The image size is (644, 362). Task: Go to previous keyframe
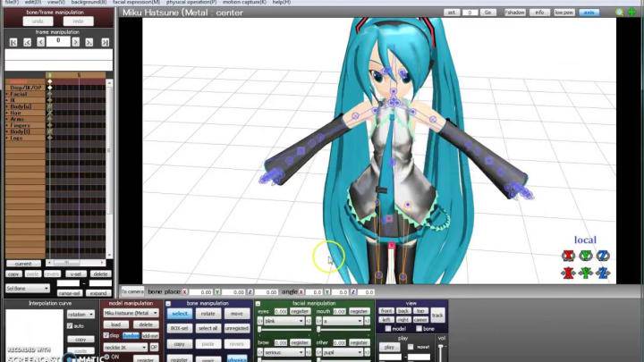click(x=28, y=42)
